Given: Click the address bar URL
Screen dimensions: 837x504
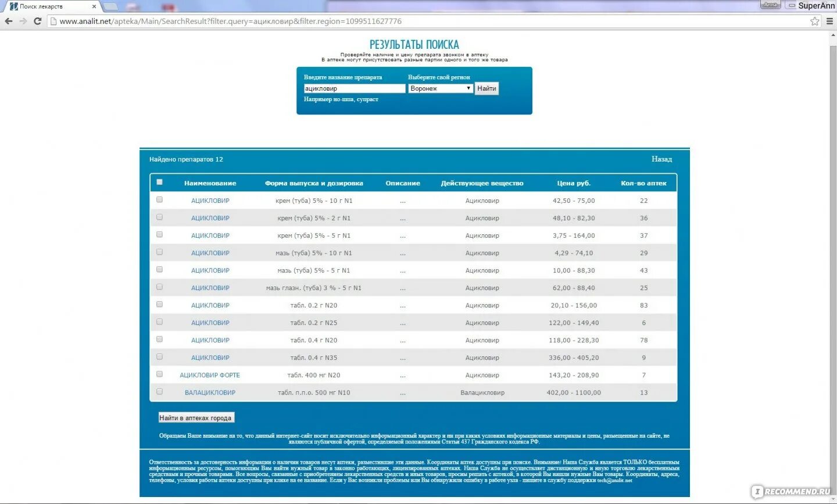Looking at the screenshot, I should (230, 21).
